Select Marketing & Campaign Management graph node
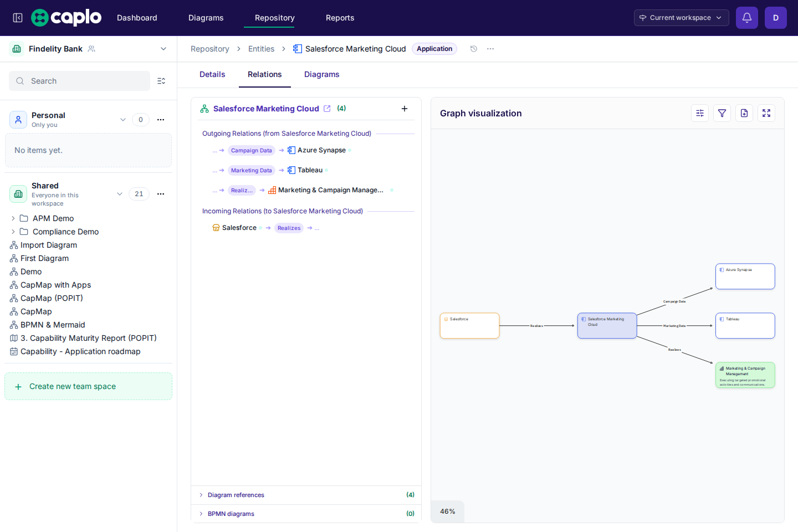Screen dimensions: 798x532 (745, 375)
